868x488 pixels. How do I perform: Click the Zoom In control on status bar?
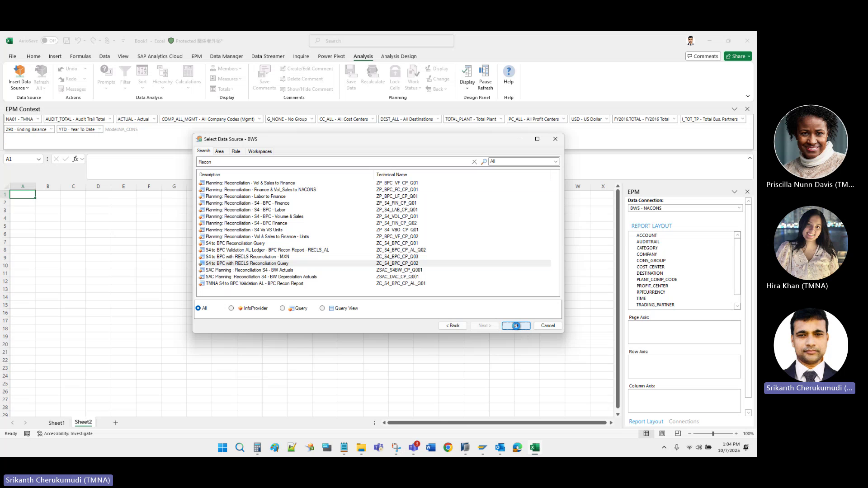tap(736, 433)
